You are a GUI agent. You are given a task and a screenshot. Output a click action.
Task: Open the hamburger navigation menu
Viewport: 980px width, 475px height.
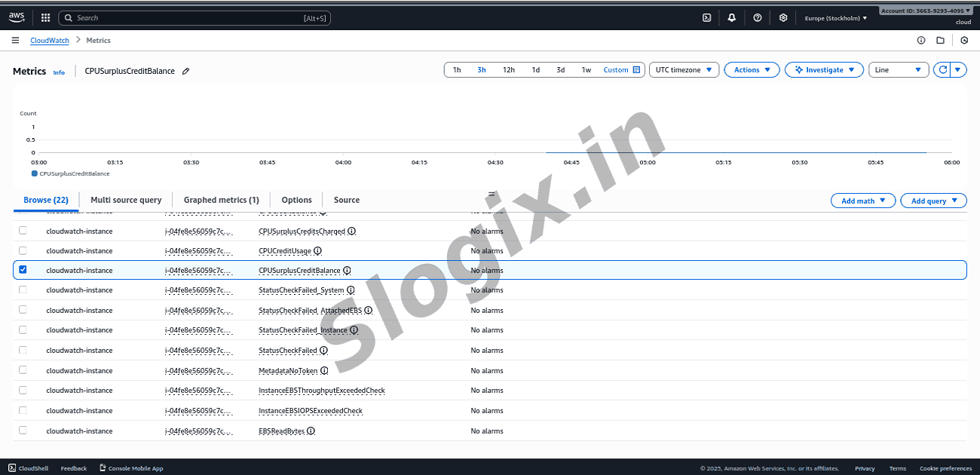click(x=15, y=40)
